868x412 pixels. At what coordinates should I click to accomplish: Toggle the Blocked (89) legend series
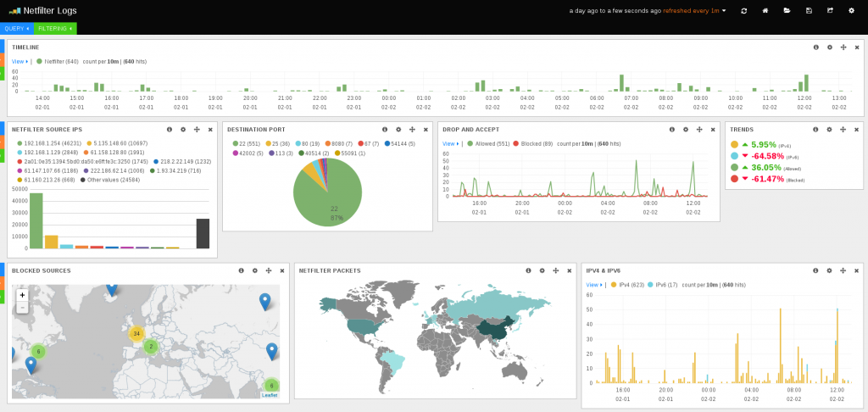pos(535,143)
